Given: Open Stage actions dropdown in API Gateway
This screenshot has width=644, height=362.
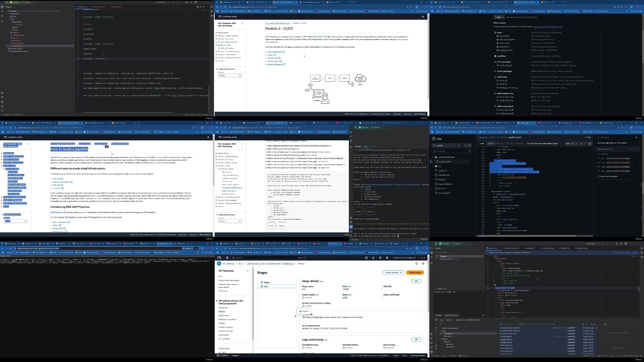Looking at the screenshot, I should (393, 272).
